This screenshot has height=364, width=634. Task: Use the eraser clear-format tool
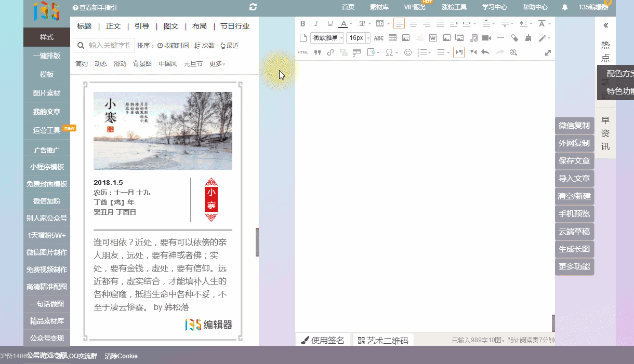click(514, 38)
